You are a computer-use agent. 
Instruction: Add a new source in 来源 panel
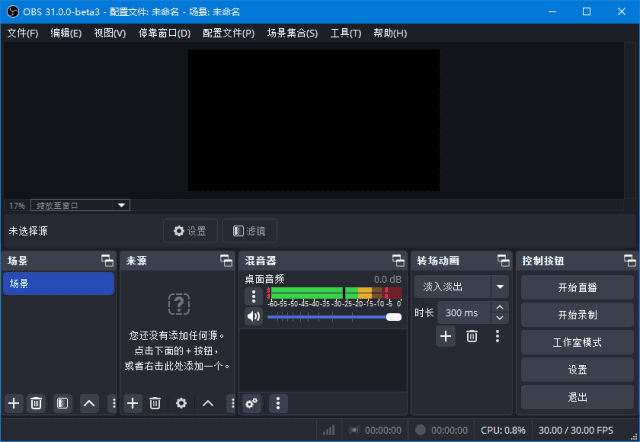tap(132, 403)
